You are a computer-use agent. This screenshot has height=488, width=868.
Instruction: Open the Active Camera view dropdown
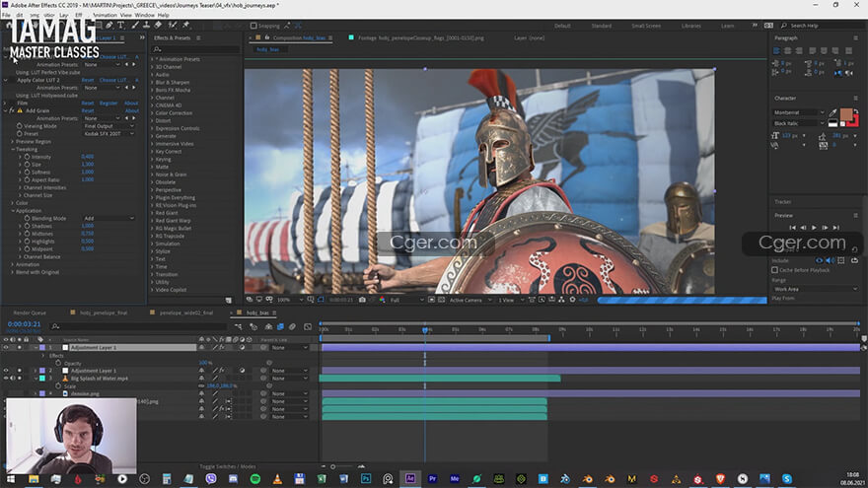tap(470, 300)
